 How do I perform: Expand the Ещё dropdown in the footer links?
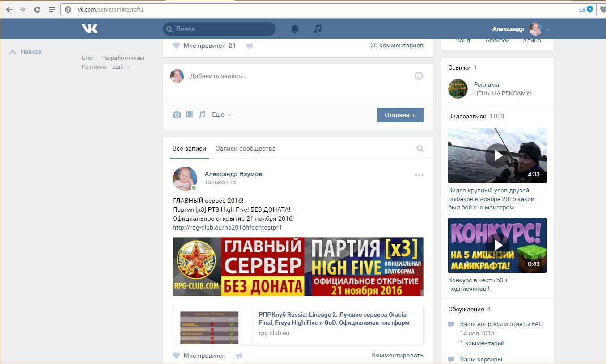point(121,67)
